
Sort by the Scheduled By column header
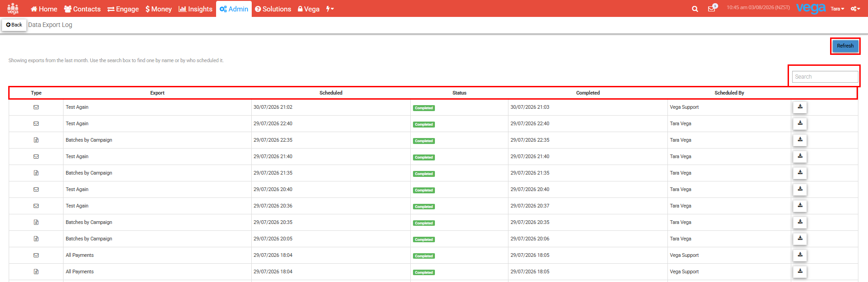(729, 93)
